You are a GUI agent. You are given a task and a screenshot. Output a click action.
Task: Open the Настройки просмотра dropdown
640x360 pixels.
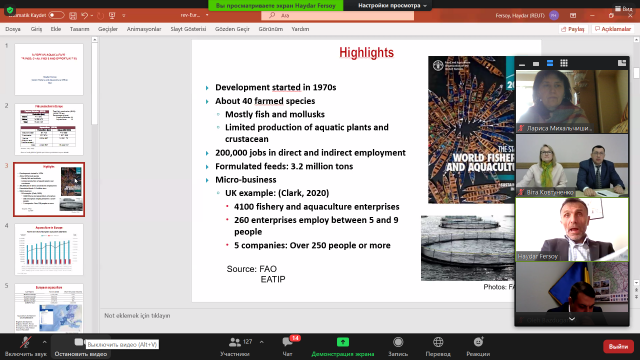(x=392, y=5)
